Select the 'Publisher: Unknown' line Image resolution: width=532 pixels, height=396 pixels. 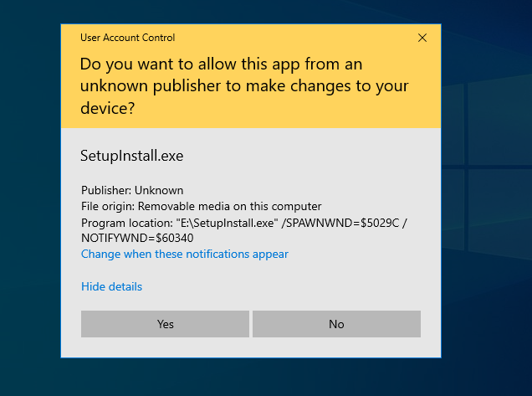[132, 190]
